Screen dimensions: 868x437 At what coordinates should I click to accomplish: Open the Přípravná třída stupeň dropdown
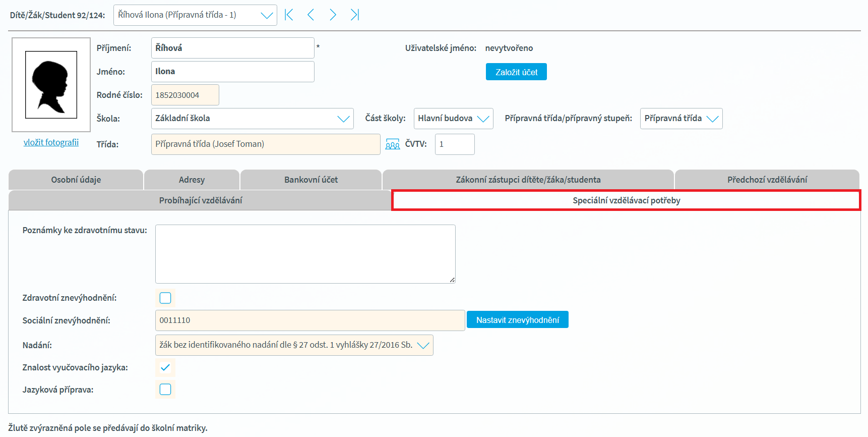tap(680, 119)
